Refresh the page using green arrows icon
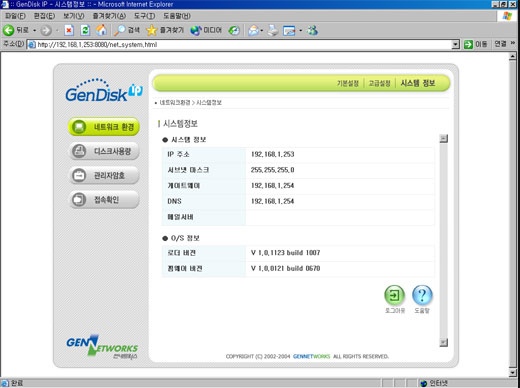Screen dimensions: 520x388 click(x=85, y=30)
